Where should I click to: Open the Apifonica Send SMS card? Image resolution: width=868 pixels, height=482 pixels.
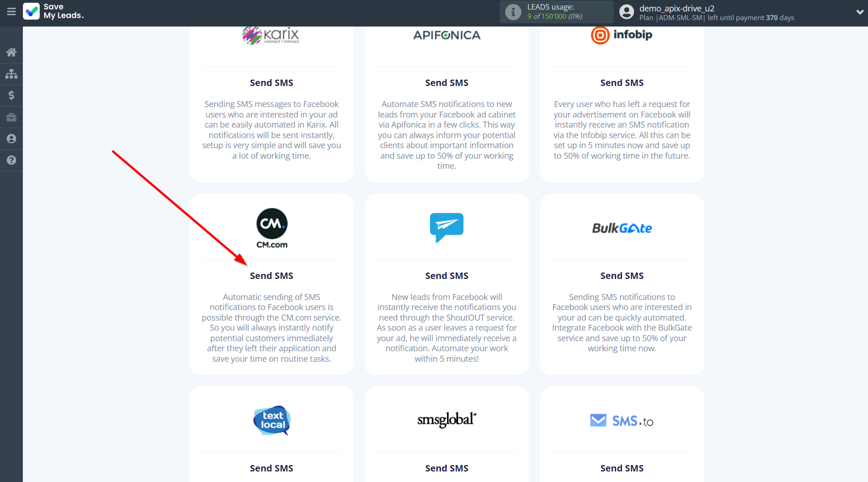pyautogui.click(x=447, y=83)
